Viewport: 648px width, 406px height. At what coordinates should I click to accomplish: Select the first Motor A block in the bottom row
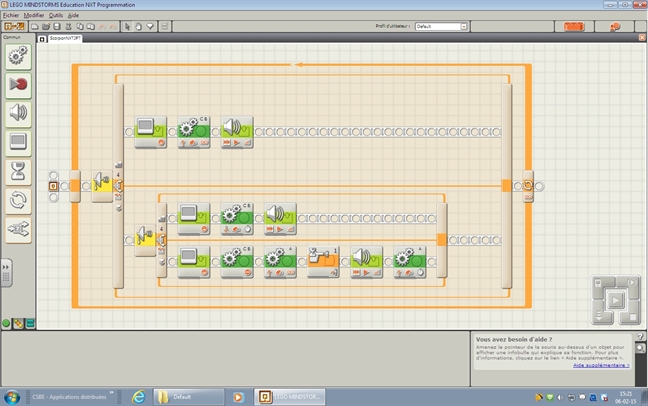(x=280, y=262)
